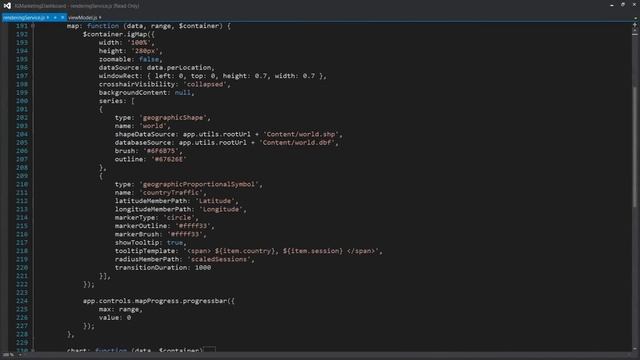Click the width '100%' value
Image resolution: width=640 pixels, height=360 pixels.
pos(141,42)
